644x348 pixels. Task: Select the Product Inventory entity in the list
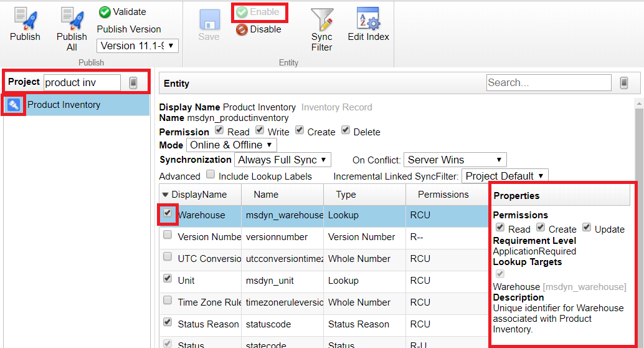coord(64,105)
